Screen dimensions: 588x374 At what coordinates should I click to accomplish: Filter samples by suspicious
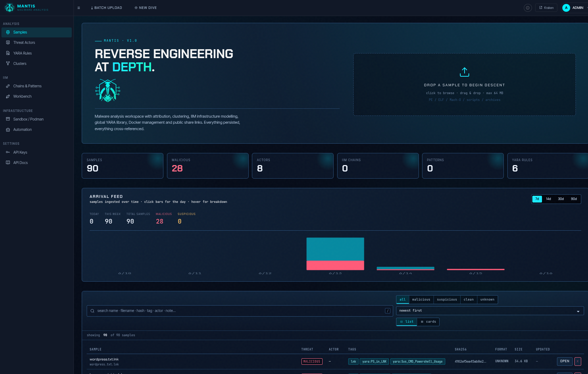(447, 300)
